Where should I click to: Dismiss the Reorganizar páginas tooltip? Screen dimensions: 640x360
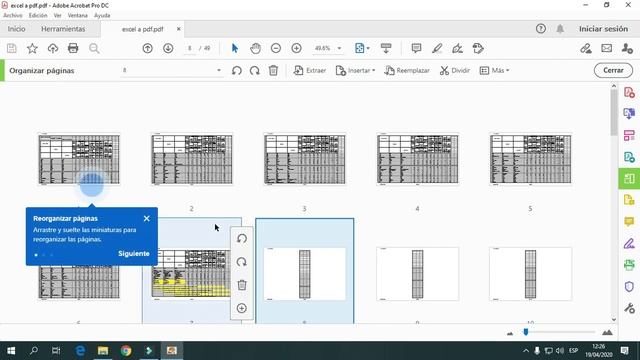[147, 219]
